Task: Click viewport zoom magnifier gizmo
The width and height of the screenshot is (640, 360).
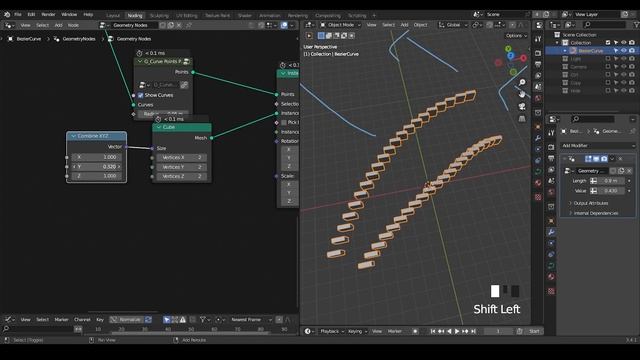Action: (x=522, y=82)
